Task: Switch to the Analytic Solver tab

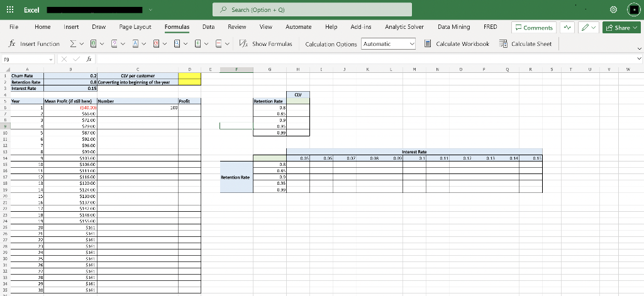Action: [x=404, y=26]
